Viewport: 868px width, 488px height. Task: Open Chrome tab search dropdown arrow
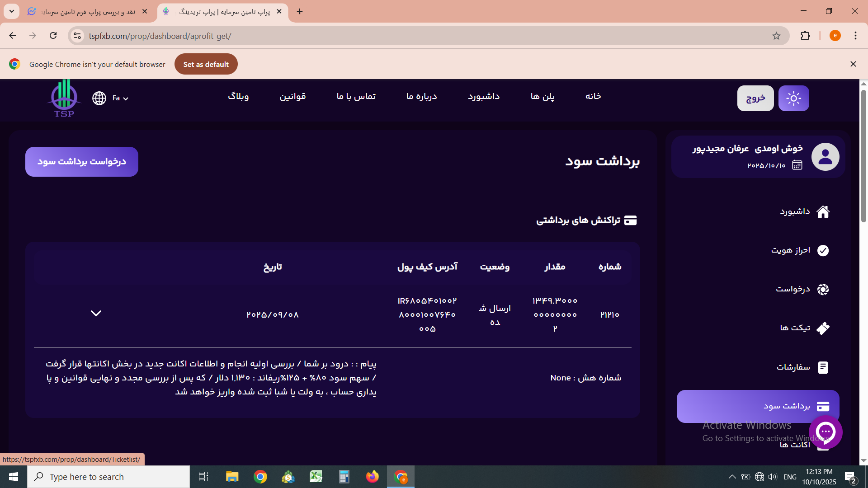tap(12, 11)
